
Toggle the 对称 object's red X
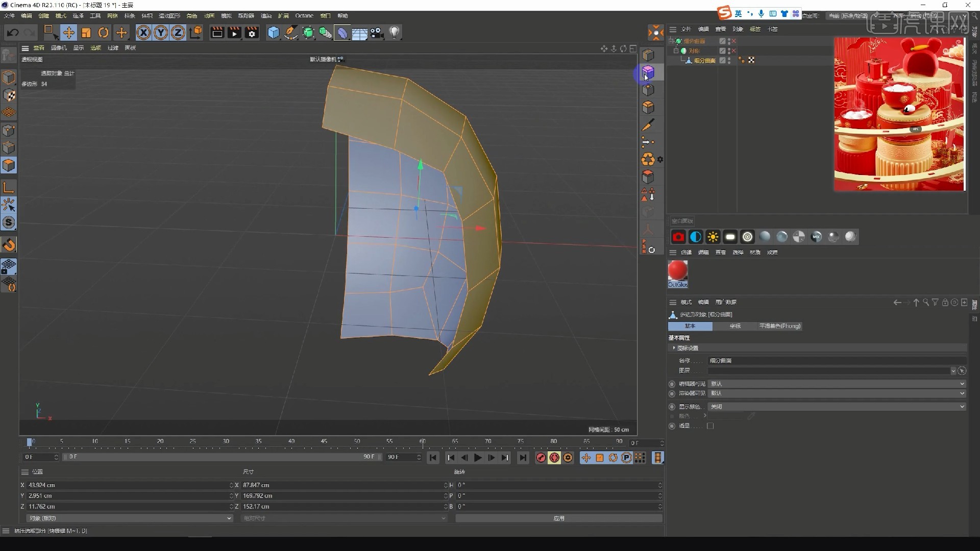pos(734,51)
